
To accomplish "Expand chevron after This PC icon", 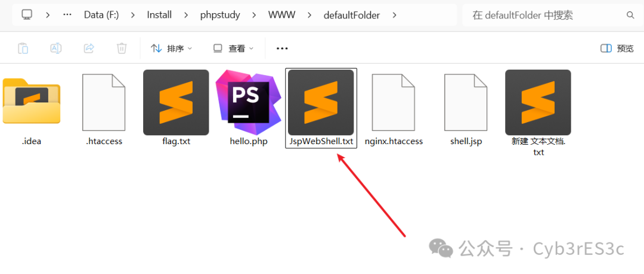I will [x=48, y=15].
